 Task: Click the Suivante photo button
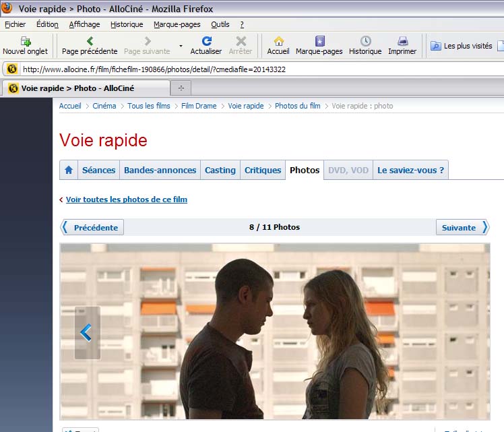click(x=463, y=227)
